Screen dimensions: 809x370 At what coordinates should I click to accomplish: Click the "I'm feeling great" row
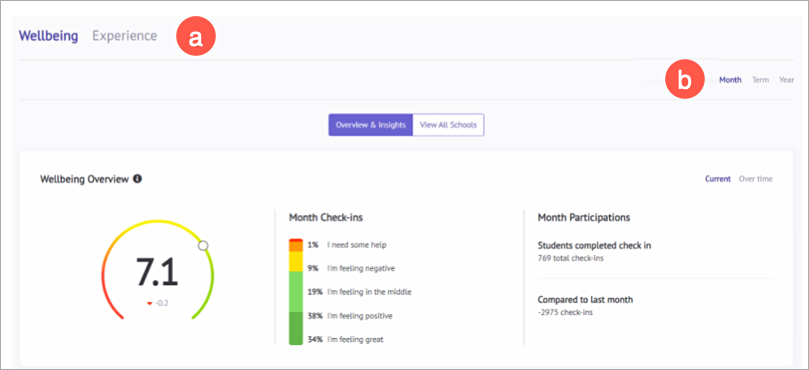point(345,340)
